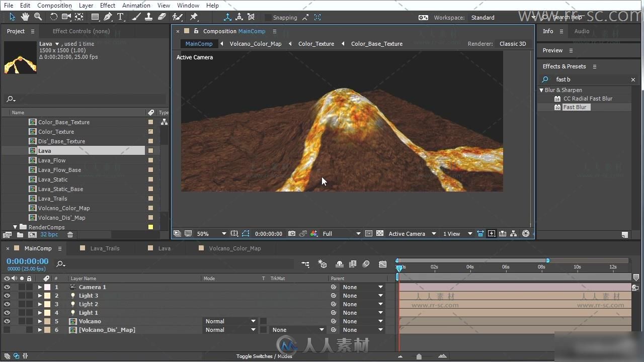
Task: Click the 32 bpc color depth button
Action: pos(49,235)
